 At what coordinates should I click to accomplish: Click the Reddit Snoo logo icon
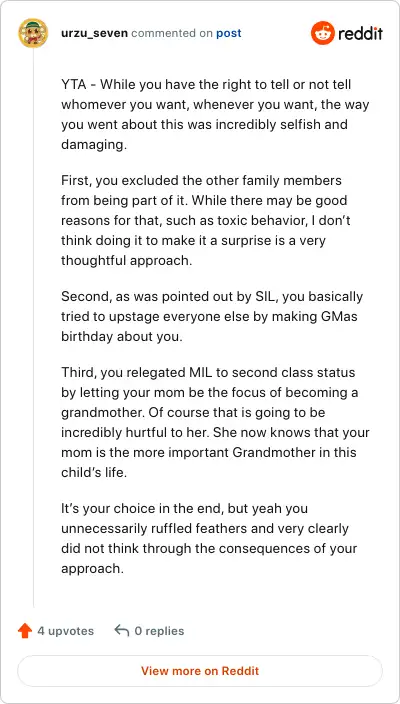323,33
